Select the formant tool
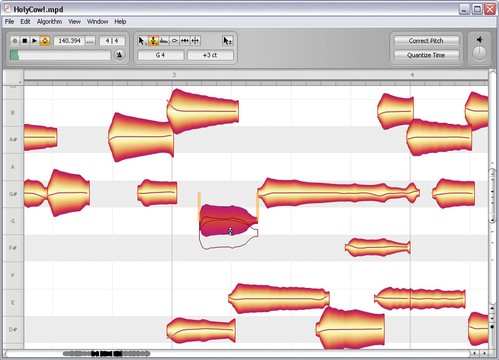This screenshot has height=360, width=499. click(164, 41)
